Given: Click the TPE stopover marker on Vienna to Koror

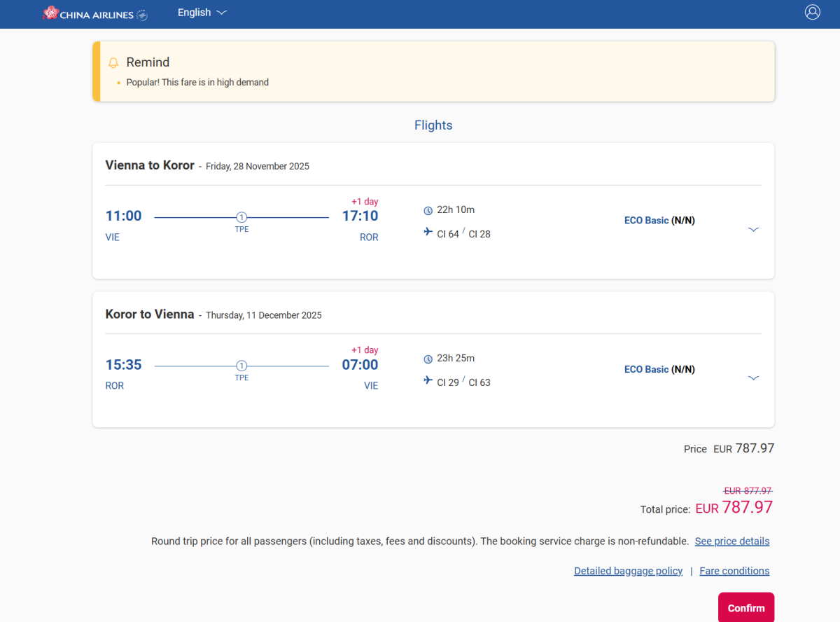Looking at the screenshot, I should point(241,217).
